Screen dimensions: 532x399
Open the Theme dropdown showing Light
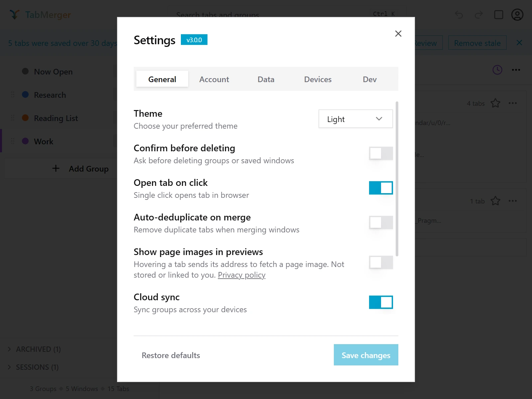tap(355, 119)
